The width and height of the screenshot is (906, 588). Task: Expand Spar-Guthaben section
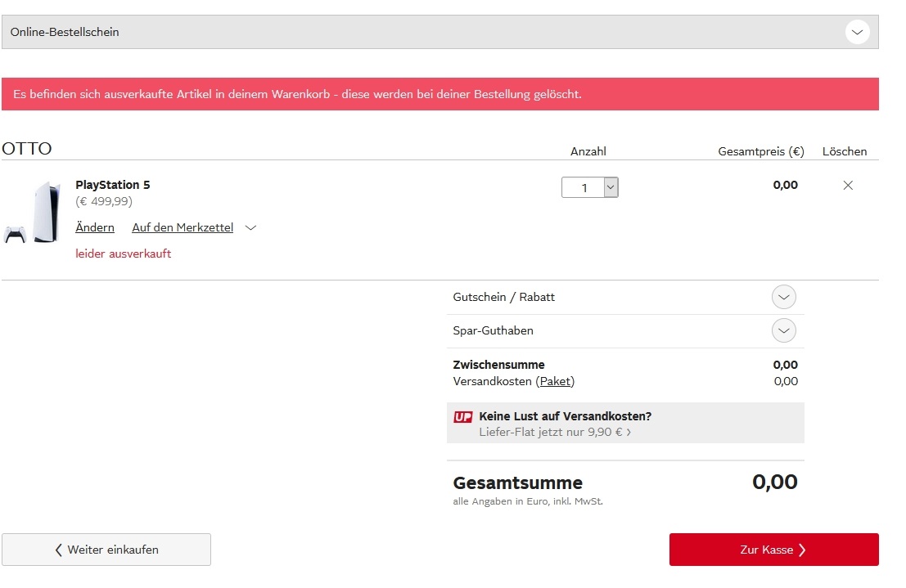coord(783,330)
